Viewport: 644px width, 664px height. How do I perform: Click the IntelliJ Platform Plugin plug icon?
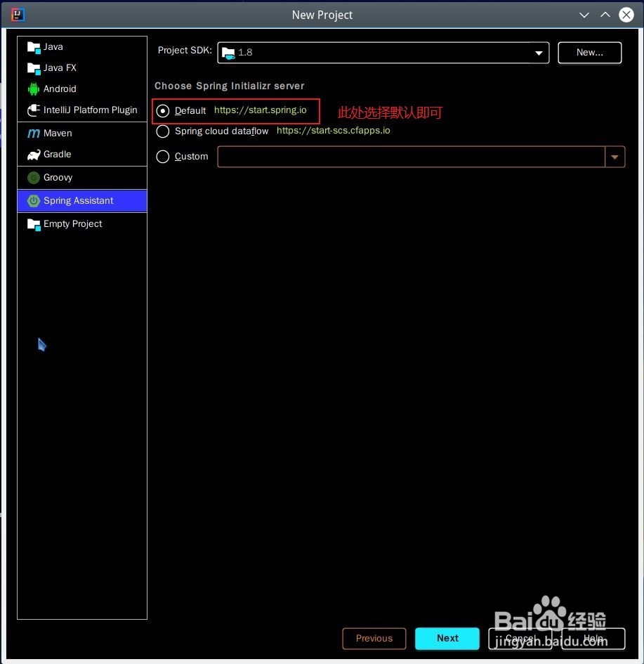34,110
